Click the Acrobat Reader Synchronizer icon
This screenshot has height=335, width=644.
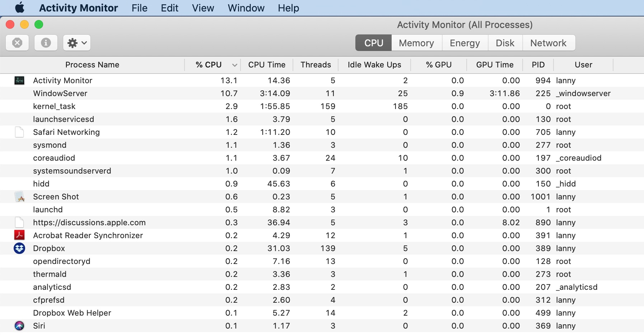(x=19, y=235)
